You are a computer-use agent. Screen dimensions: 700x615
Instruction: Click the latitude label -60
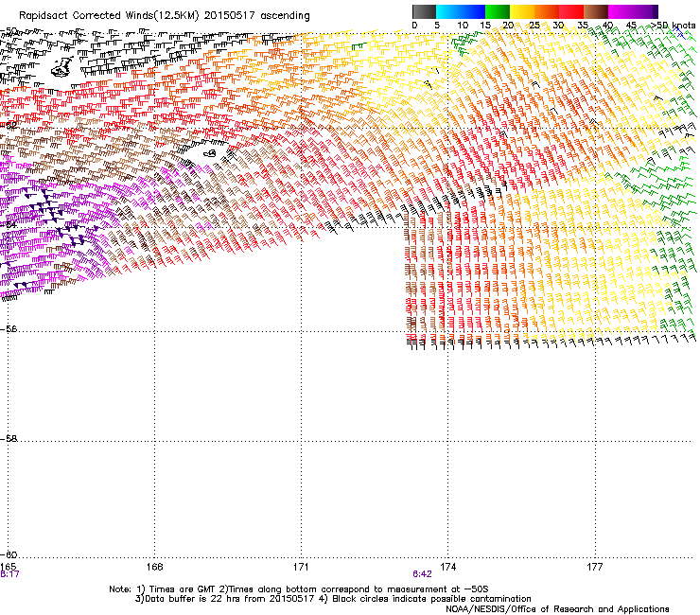pyautogui.click(x=8, y=554)
